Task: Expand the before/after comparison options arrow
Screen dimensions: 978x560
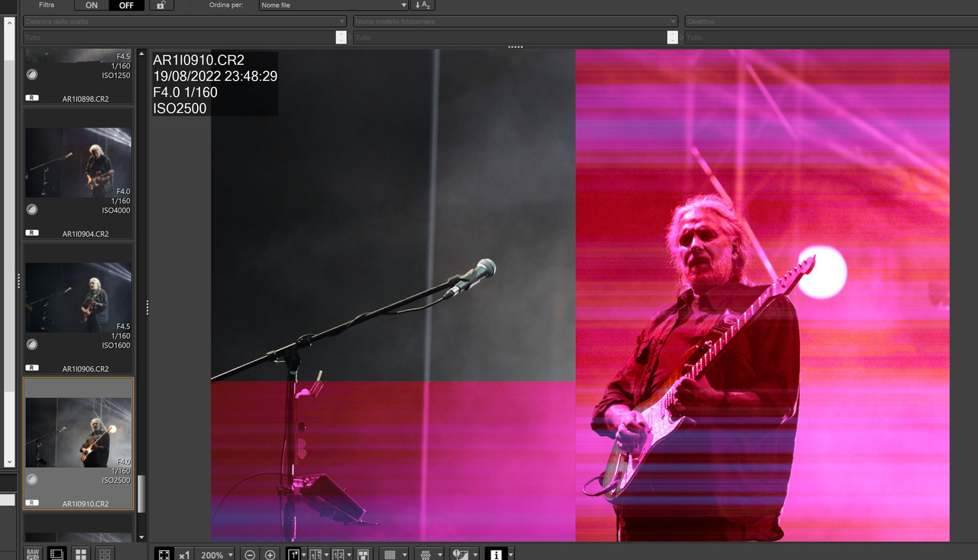Action: (x=327, y=555)
